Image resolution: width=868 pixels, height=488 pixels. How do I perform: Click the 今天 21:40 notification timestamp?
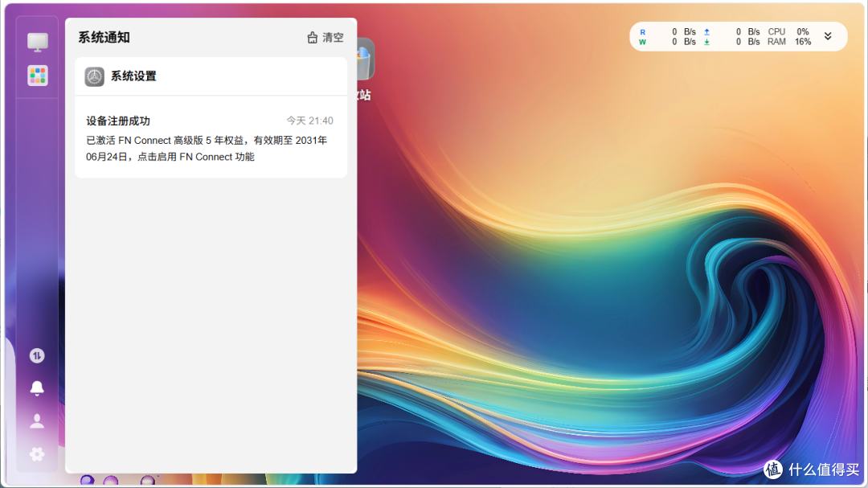click(309, 121)
